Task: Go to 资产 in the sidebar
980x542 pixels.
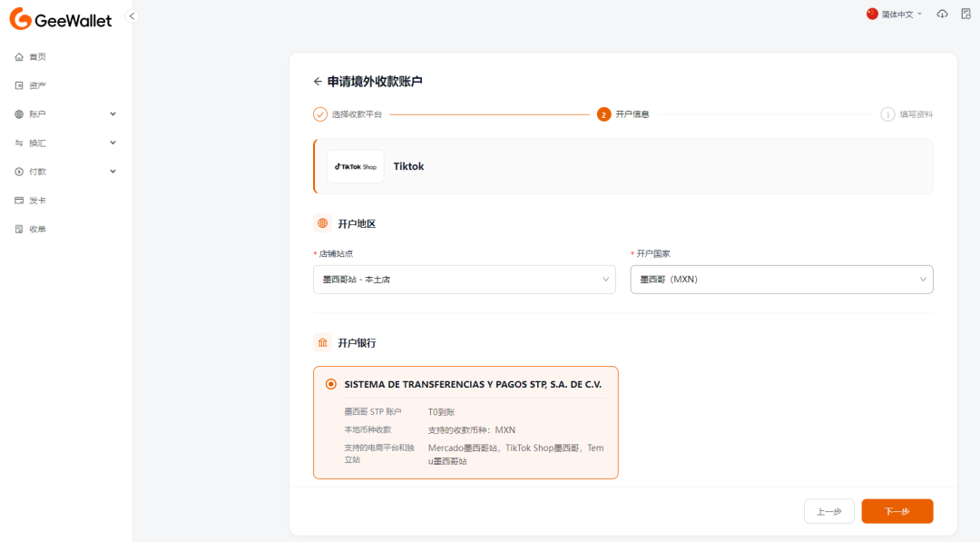Action: (x=37, y=85)
